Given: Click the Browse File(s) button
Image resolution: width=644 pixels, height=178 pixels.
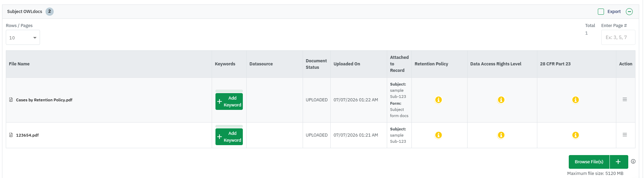Looking at the screenshot, I should point(589,162).
